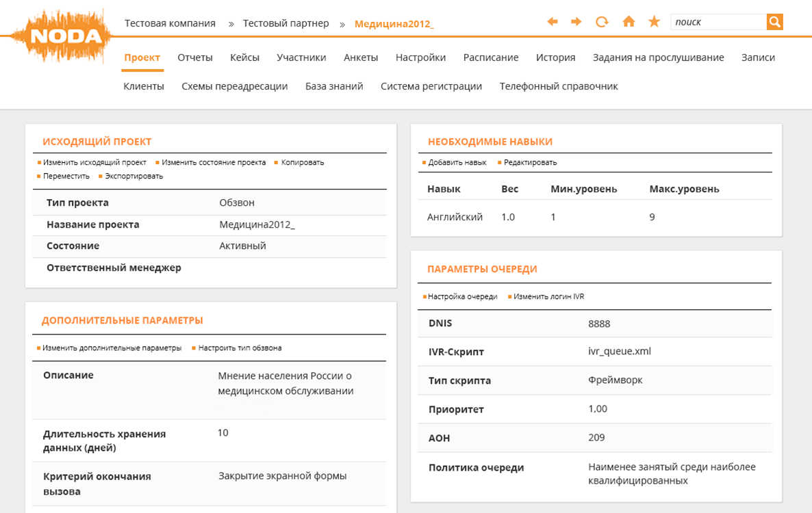The height and width of the screenshot is (513, 812).
Task: Click the Фреймворк script type value
Action: (x=616, y=380)
